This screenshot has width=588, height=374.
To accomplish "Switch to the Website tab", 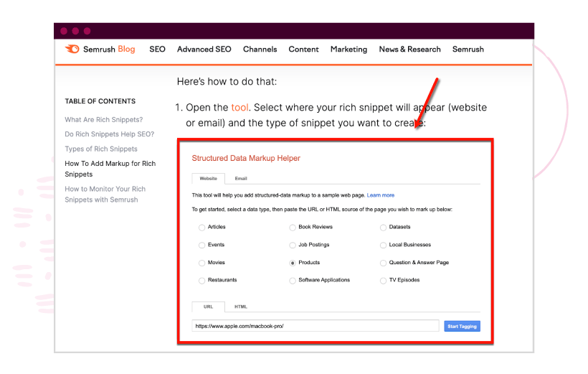I will pos(208,178).
